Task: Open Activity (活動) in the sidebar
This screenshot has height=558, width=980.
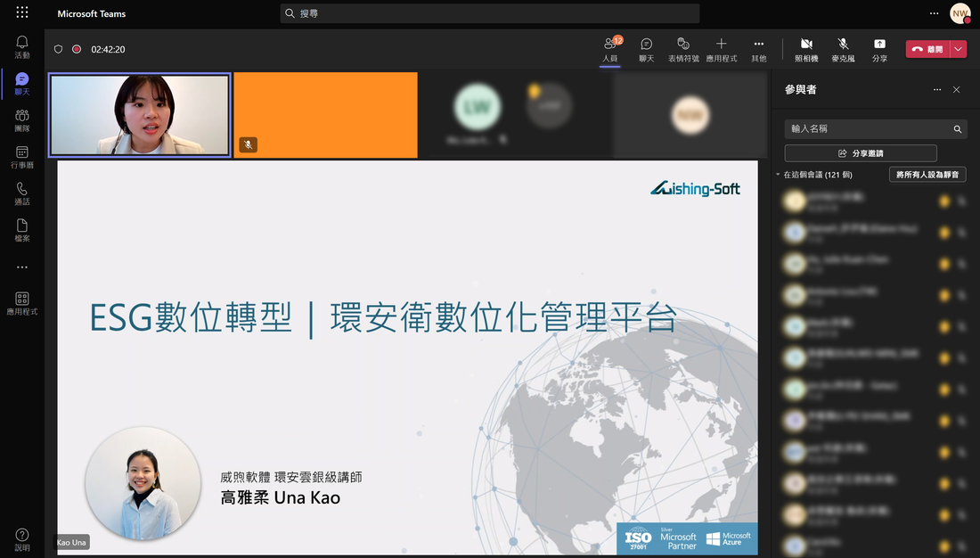Action: point(22,47)
